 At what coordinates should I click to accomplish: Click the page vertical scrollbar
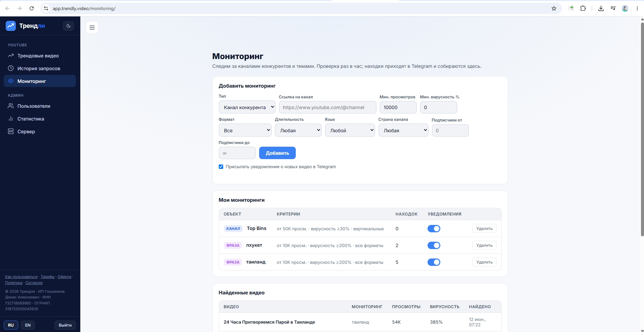point(642,129)
